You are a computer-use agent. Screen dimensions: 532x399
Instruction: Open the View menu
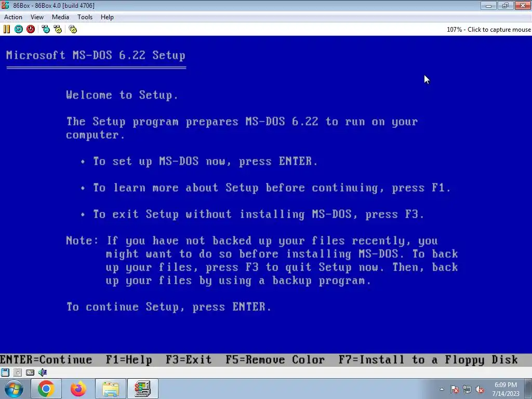37,17
